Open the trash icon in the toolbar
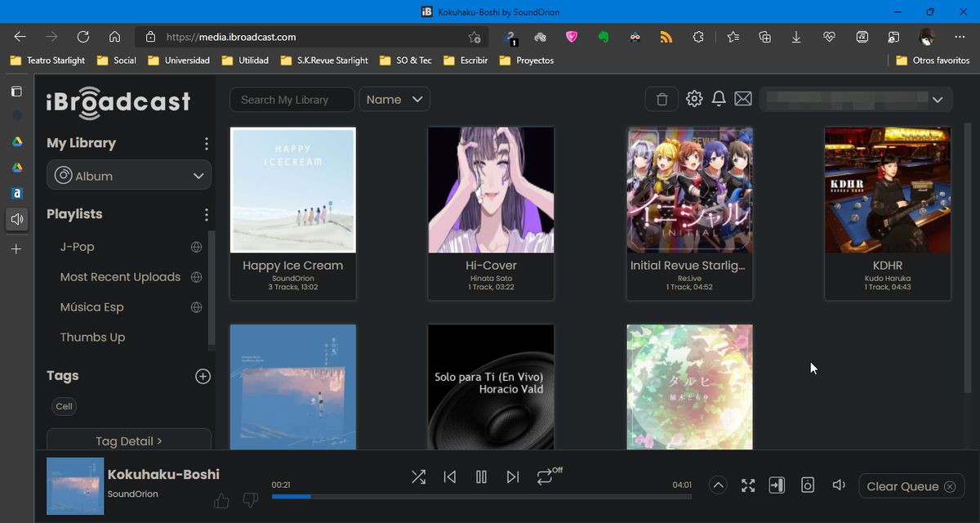Image resolution: width=980 pixels, height=523 pixels. 661,98
